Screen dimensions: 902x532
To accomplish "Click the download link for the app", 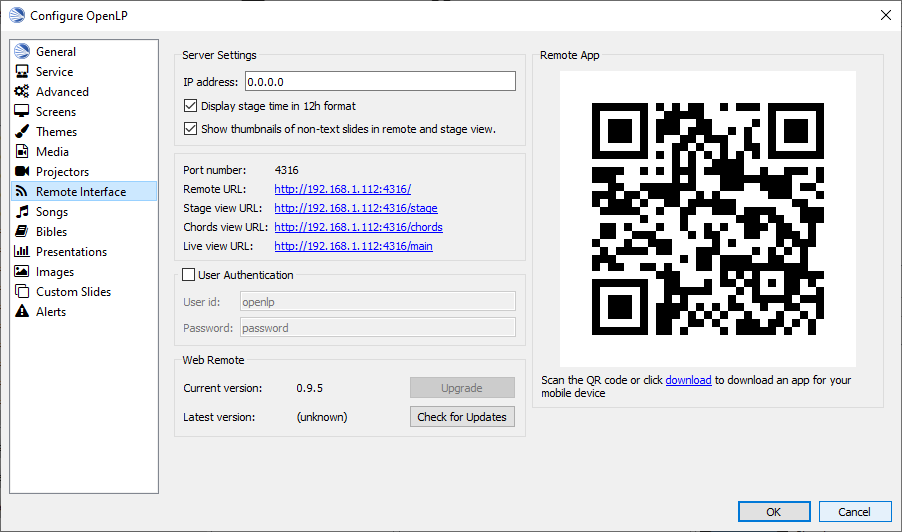I will click(x=688, y=380).
